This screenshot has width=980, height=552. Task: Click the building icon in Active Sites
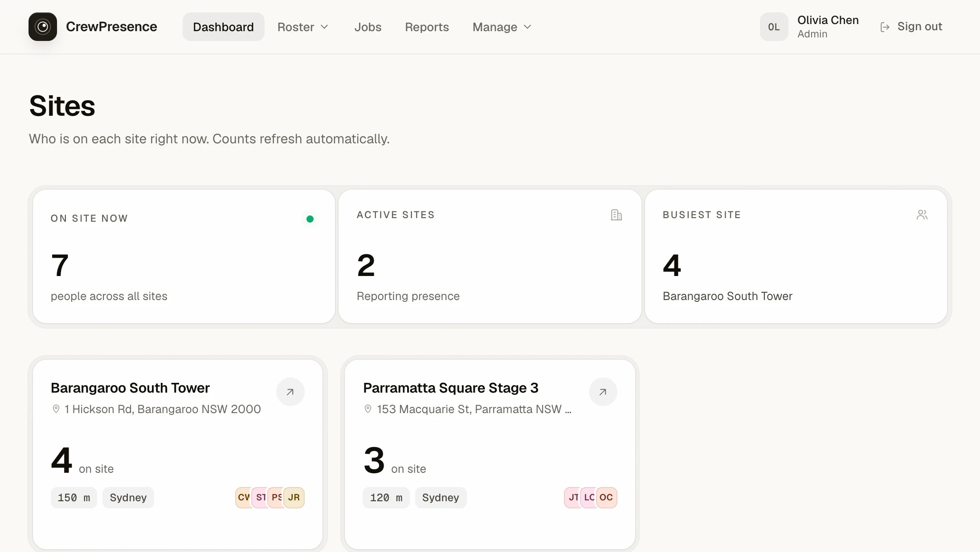pos(617,215)
